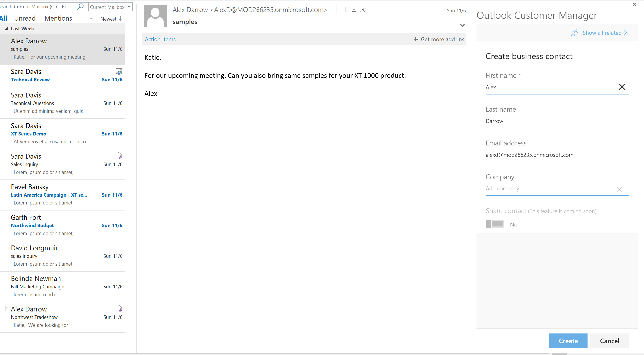This screenshot has width=644, height=355.
Task: Open the Alex Darrow samples email
Action: pyautogui.click(x=62, y=49)
